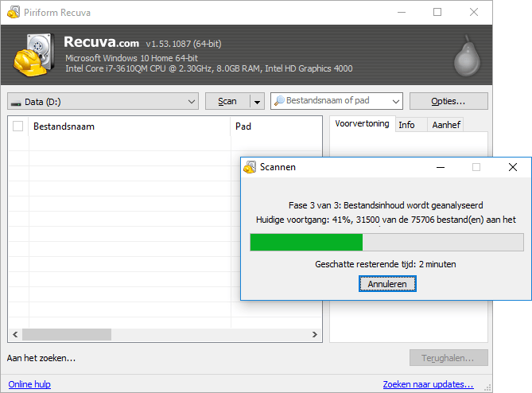
Task: Click the file list left scroll arrow
Action: (15, 334)
